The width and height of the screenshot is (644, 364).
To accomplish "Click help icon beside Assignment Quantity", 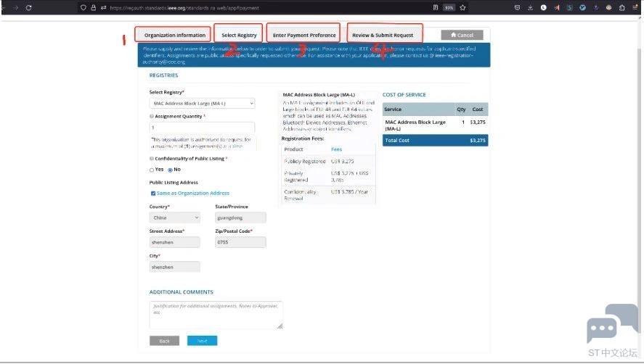I will (152, 116).
